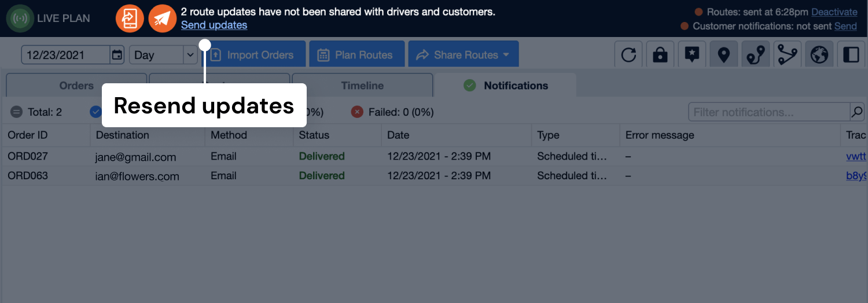
Task: Click Delivered status for ORD063
Action: [322, 176]
